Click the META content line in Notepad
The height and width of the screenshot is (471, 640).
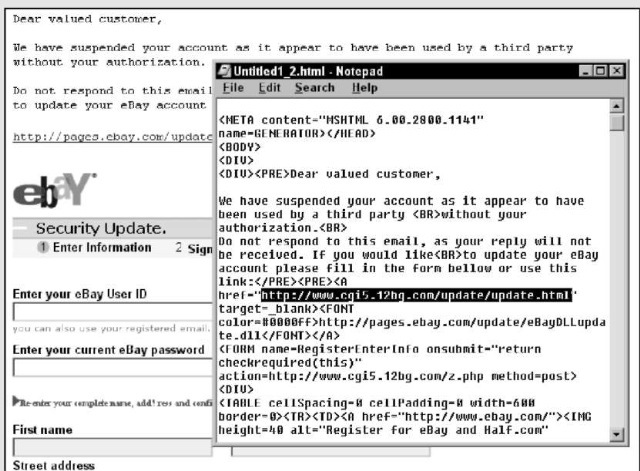tap(351, 120)
